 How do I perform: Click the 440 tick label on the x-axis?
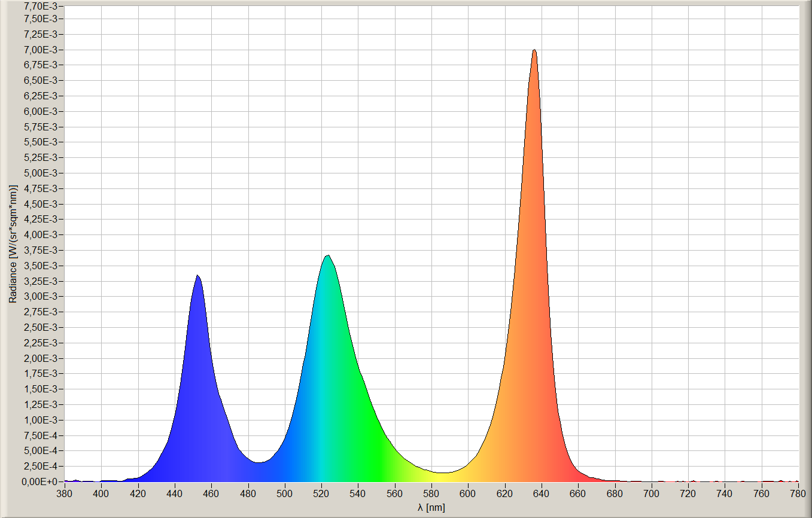click(x=175, y=493)
